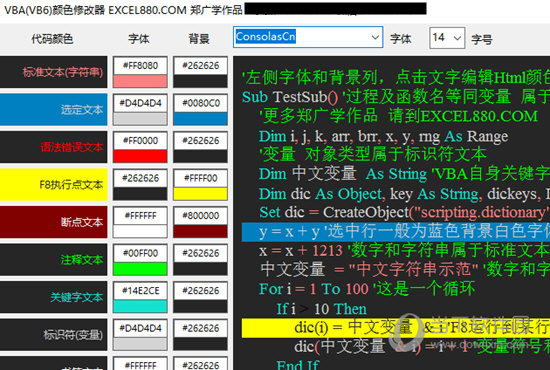
Task: Pick the dark background swatch for 标识符(变量)
Action: pos(201,344)
